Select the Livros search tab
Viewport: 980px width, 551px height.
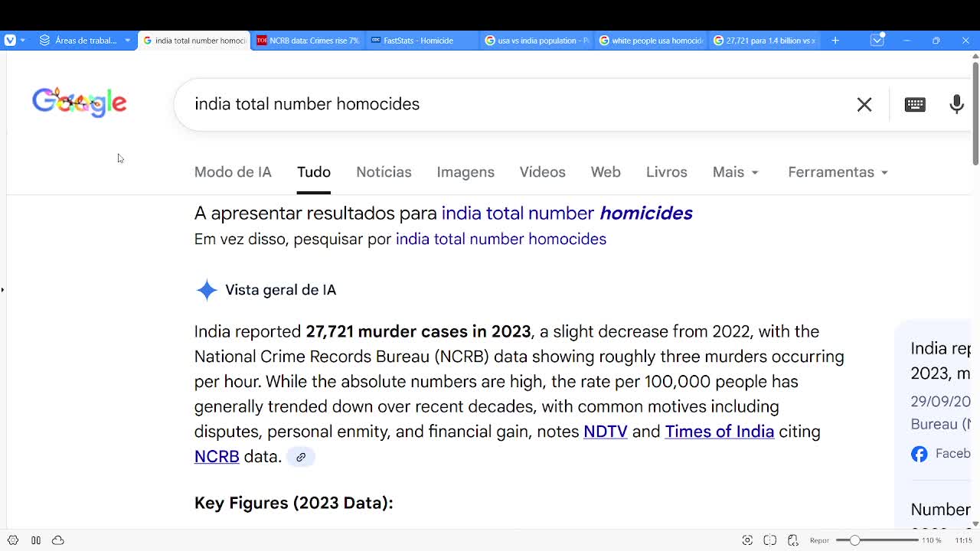[667, 172]
